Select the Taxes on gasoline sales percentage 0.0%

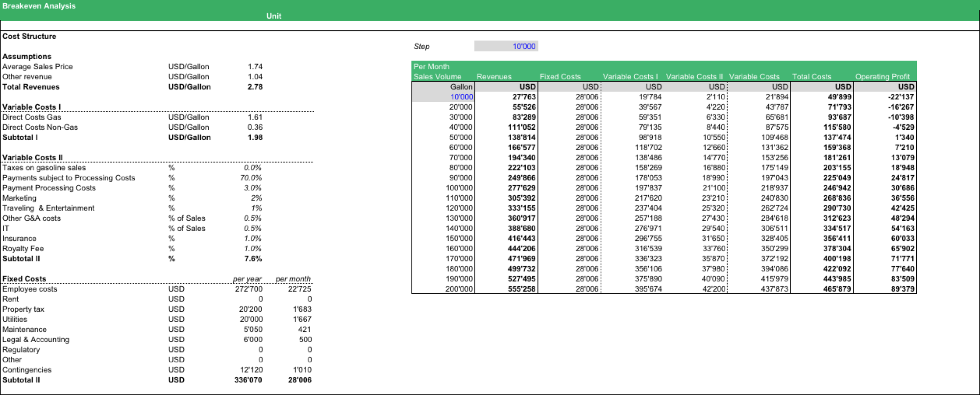[x=253, y=168]
